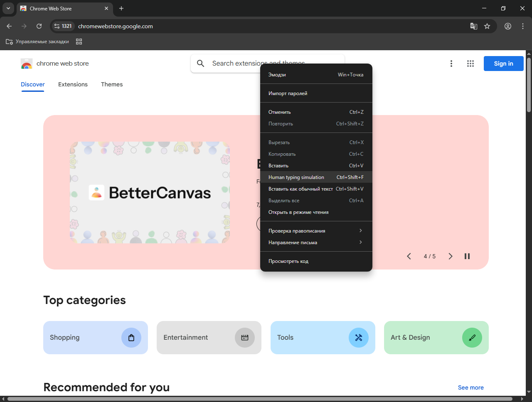Open the apps grid beside managed bookmarks
This screenshot has width=532, height=402.
[x=79, y=42]
